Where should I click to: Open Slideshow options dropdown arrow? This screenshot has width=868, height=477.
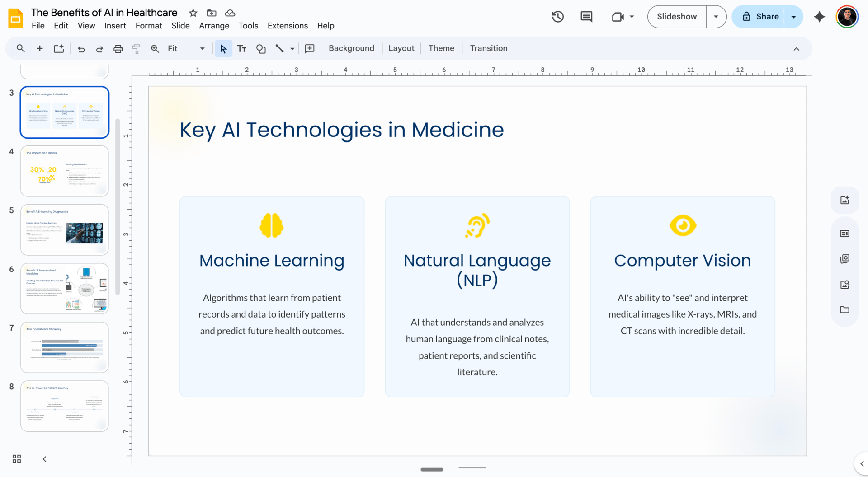point(716,17)
